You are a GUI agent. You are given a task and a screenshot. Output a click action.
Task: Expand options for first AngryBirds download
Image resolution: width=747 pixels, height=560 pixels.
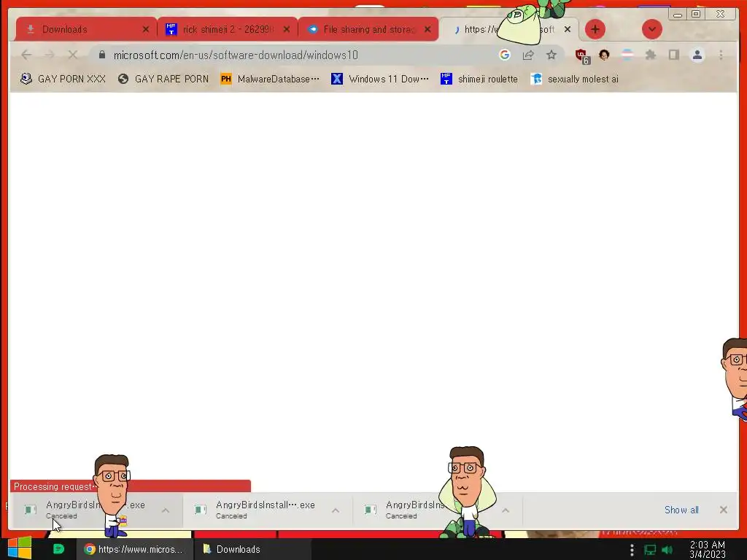[x=166, y=510]
